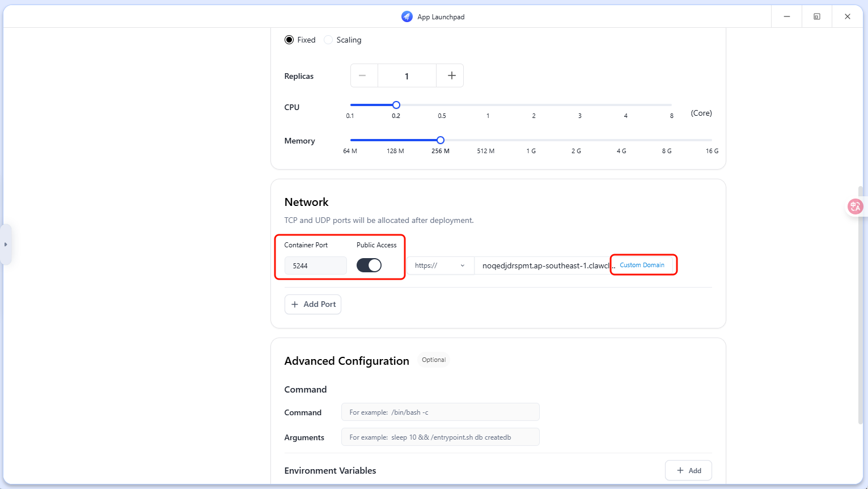Click the App Launchpad rocket icon
The image size is (868, 489).
click(407, 16)
